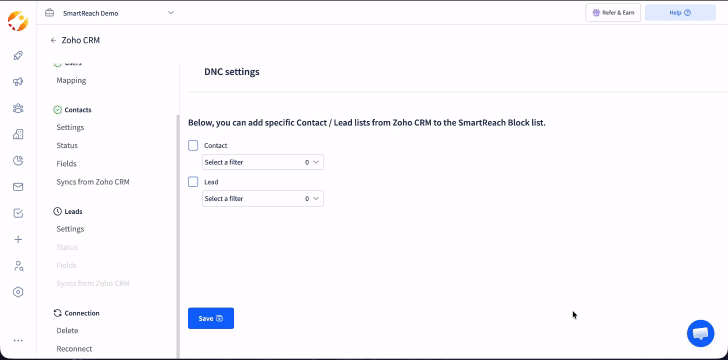Open Settings under Contacts

70,127
